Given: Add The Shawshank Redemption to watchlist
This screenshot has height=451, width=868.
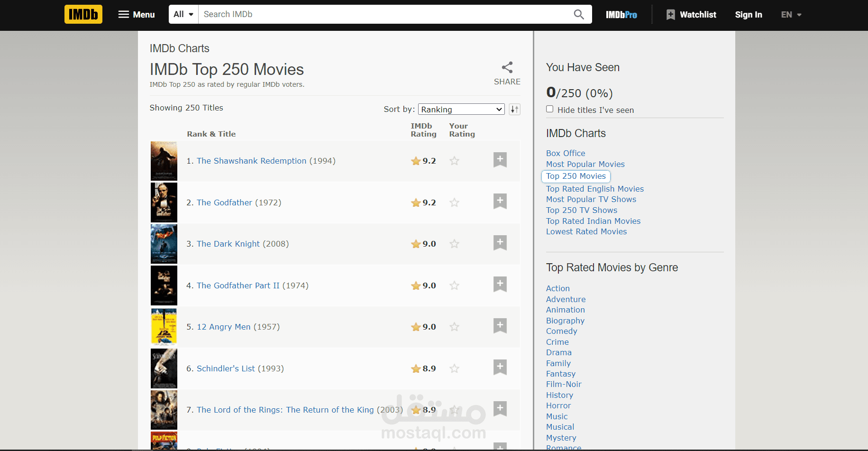Looking at the screenshot, I should pyautogui.click(x=500, y=160).
